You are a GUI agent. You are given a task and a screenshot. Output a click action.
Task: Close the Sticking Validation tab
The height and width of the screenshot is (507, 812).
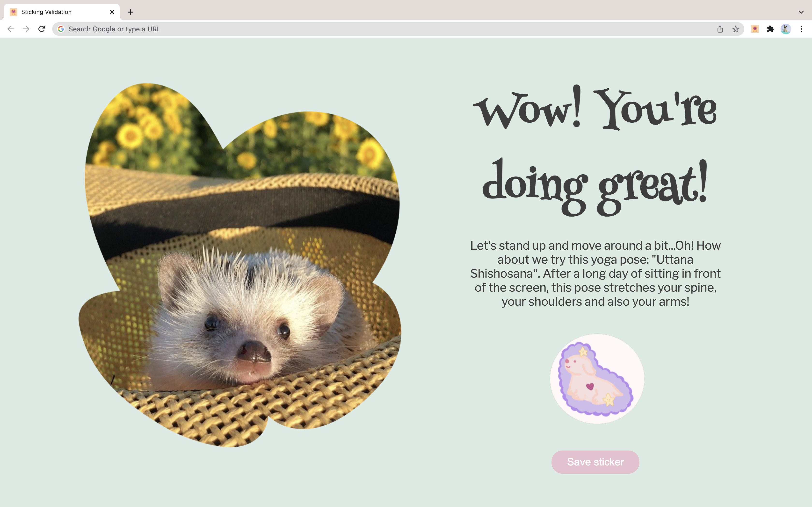tap(112, 12)
